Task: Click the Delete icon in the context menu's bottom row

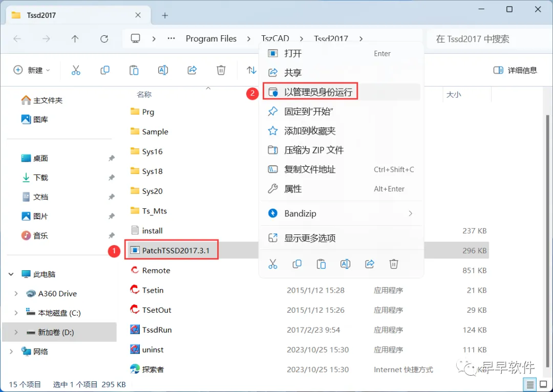Action: 394,264
